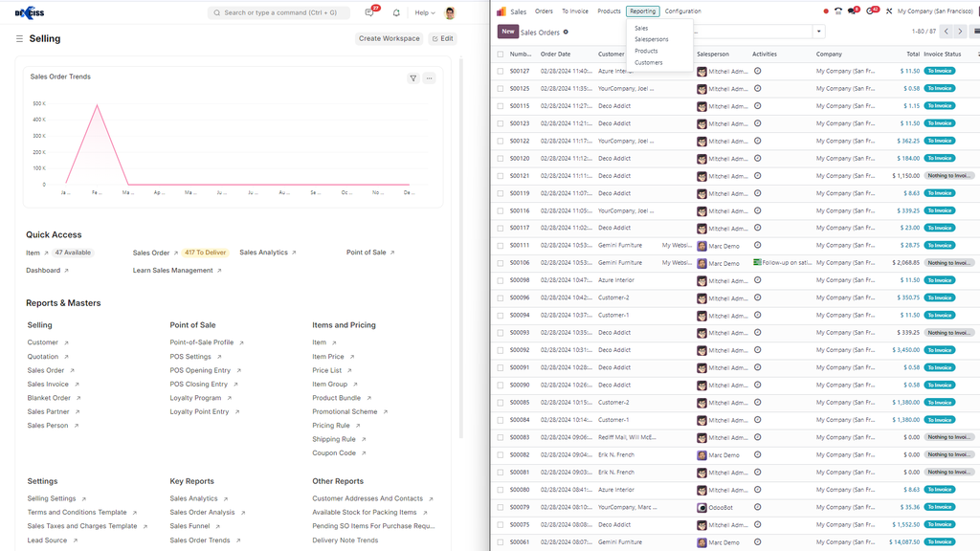Open the Orders menu in Odoo Sales
980x551 pixels.
[544, 11]
